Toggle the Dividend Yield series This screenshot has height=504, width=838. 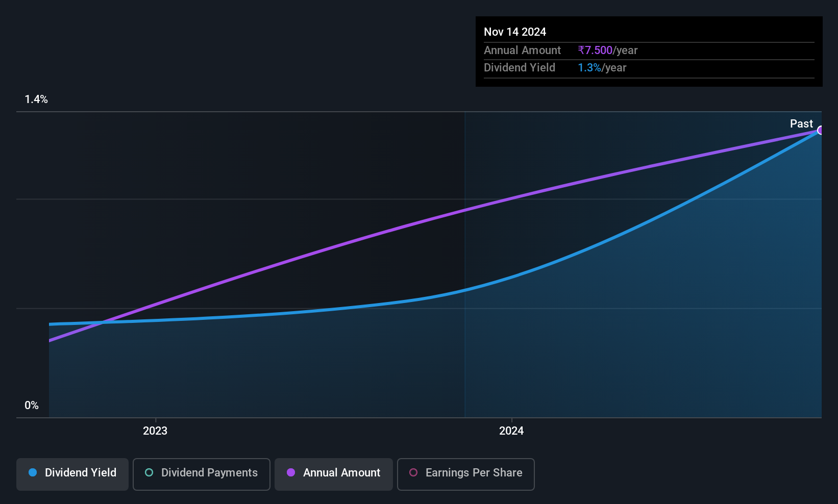tap(72, 474)
